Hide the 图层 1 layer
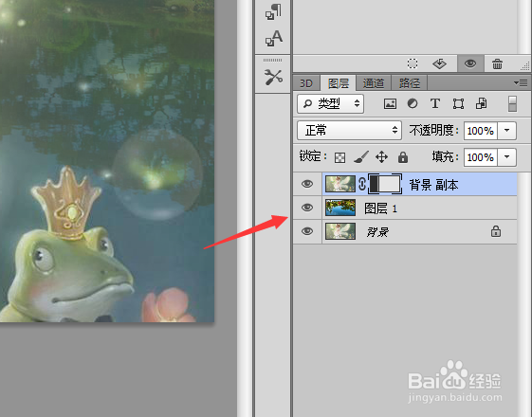 tap(307, 208)
